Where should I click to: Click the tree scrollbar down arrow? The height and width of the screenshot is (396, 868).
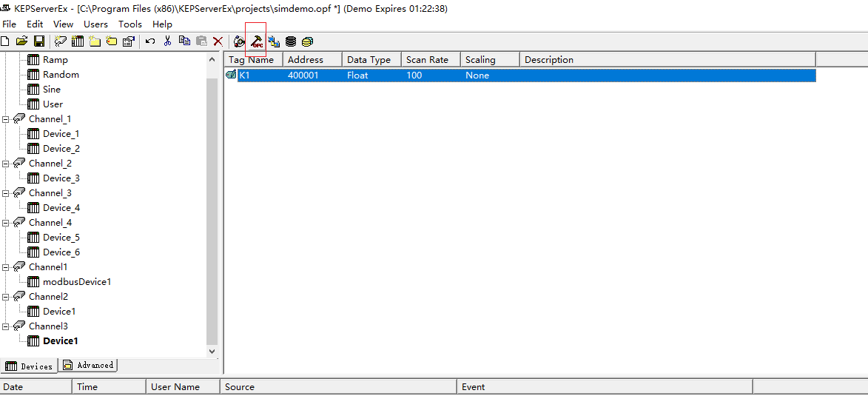coord(212,351)
